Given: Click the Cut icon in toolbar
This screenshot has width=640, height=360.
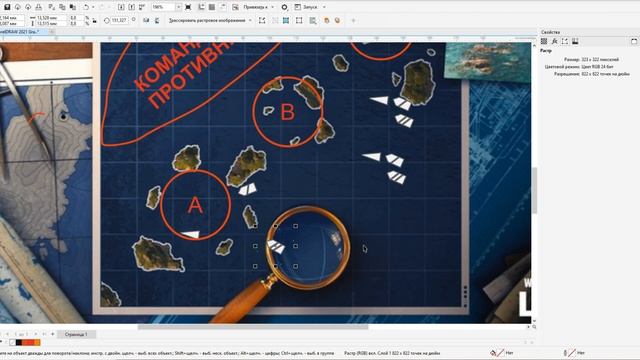Looking at the screenshot, I should 51,7.
